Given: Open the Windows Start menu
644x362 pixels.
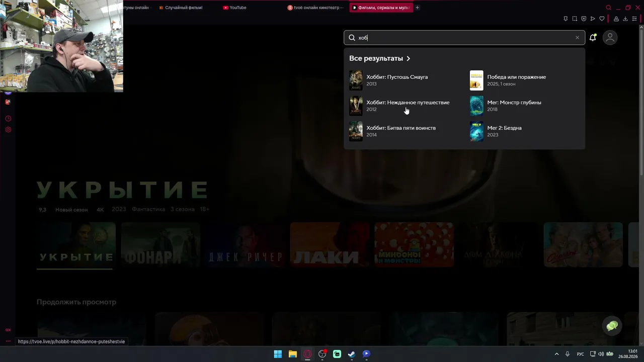Looking at the screenshot, I should tap(278, 354).
